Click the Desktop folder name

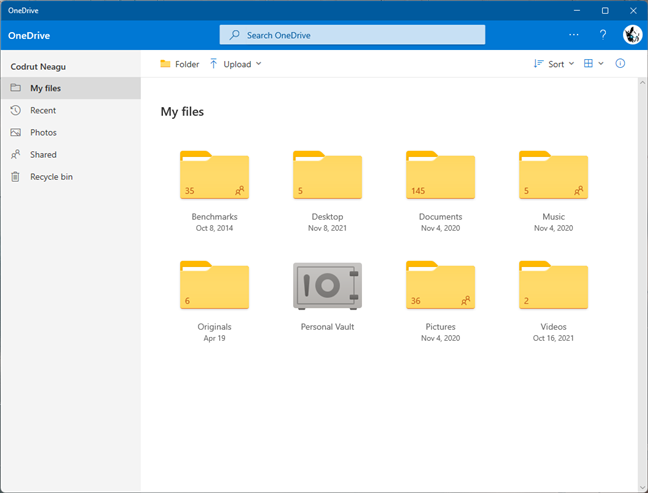click(x=327, y=217)
